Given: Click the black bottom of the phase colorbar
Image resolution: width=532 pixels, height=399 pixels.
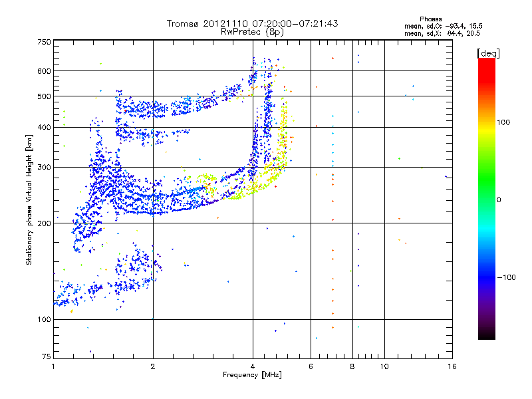Looking at the screenshot, I should click(487, 334).
